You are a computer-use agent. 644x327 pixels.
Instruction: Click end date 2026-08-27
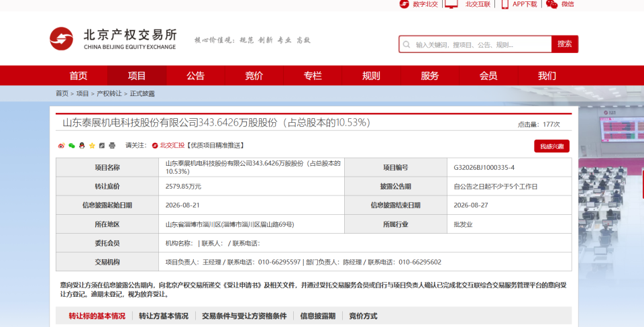click(x=471, y=205)
